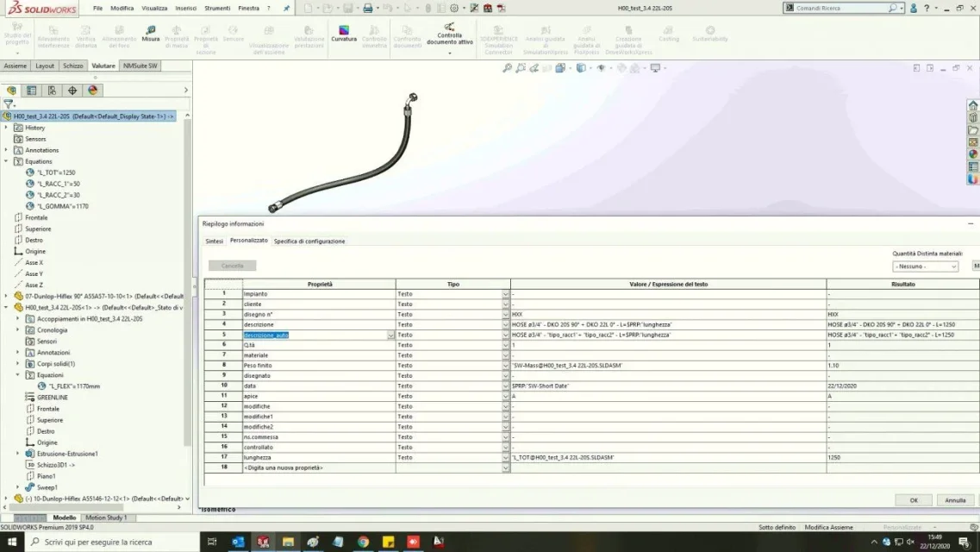Select the Misura measure tool
The image size is (980, 552).
tap(151, 33)
